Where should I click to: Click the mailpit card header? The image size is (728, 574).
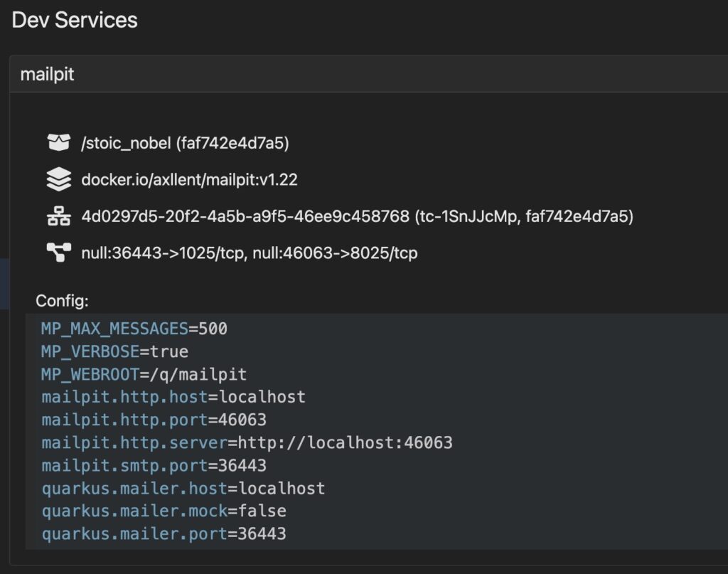pyautogui.click(x=369, y=74)
